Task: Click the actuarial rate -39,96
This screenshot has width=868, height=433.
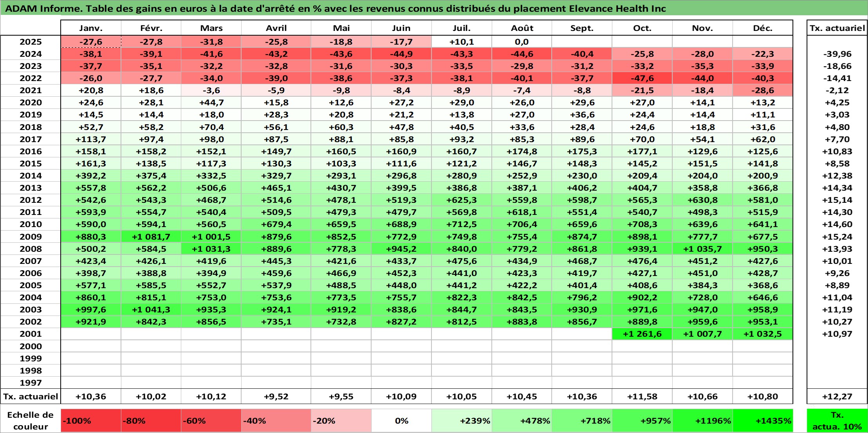Action: (837, 54)
